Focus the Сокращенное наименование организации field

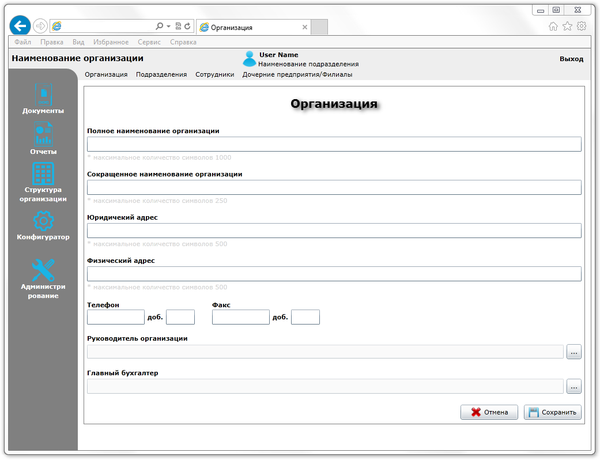pos(334,188)
